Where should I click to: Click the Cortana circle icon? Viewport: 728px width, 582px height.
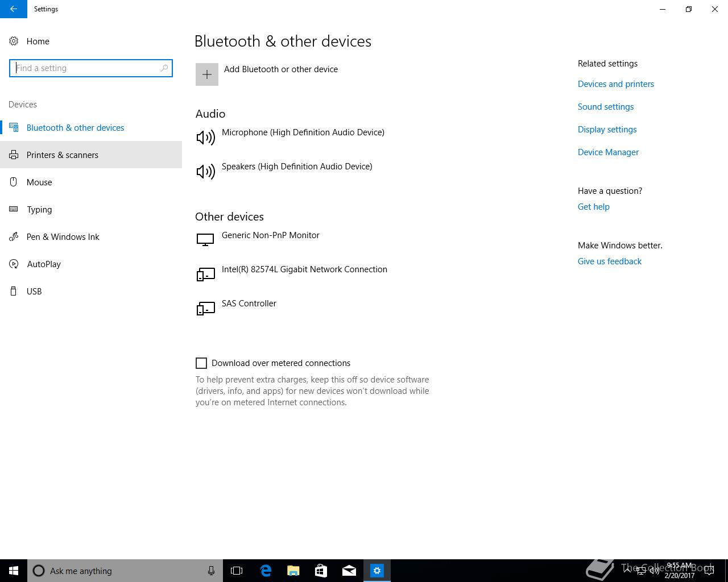39,571
